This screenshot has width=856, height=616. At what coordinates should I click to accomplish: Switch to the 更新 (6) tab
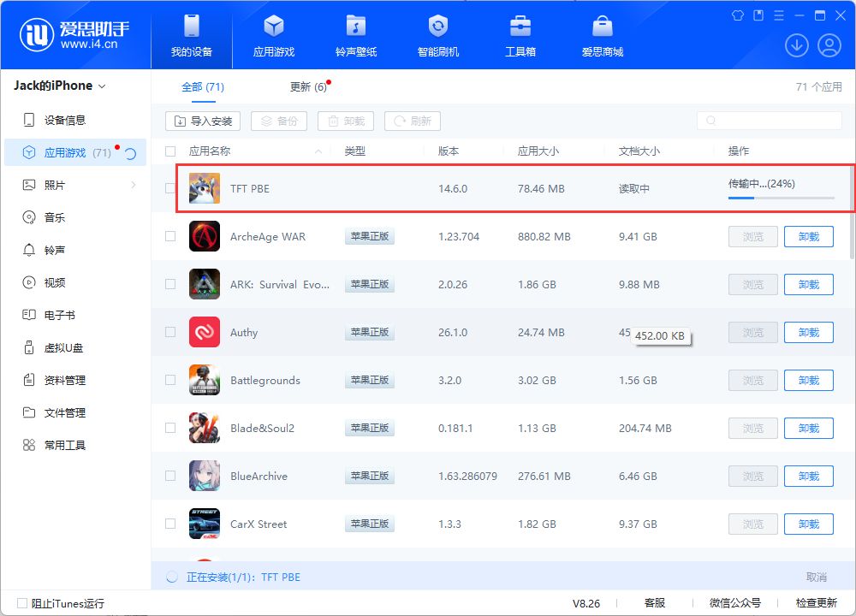click(x=308, y=87)
